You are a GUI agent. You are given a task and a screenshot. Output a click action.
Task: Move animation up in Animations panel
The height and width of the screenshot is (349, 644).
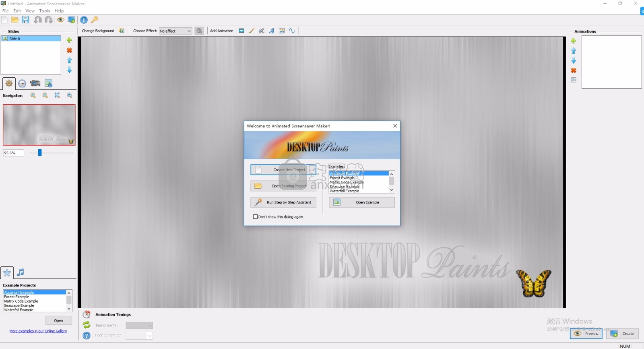coord(574,51)
